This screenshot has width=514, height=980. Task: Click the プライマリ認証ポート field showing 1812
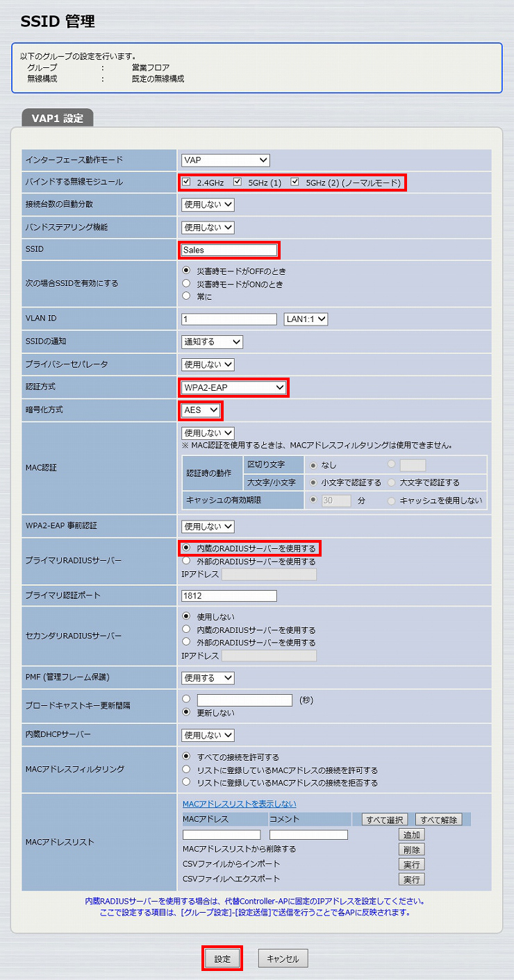click(229, 595)
